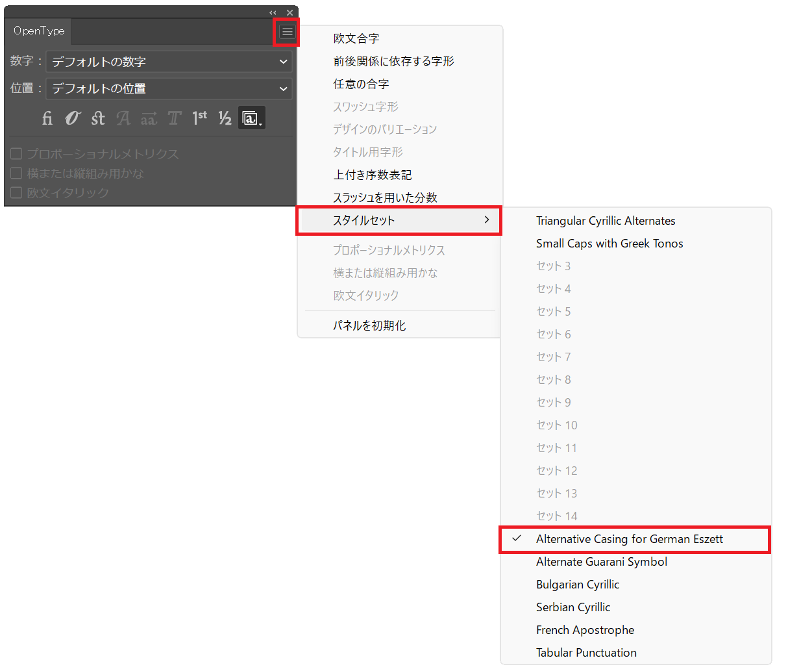812x669 pixels.
Task: Uncheck Alternative Casing for German Eszett
Action: click(629, 539)
